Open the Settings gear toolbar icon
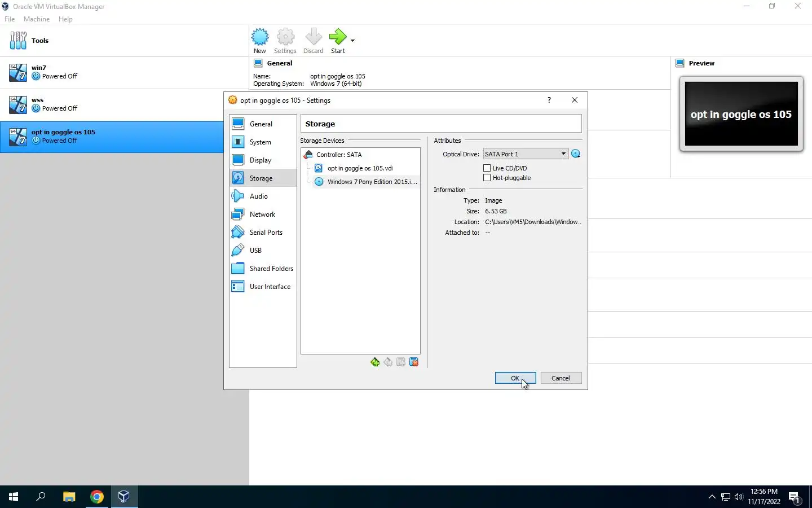This screenshot has height=508, width=812. (x=285, y=41)
